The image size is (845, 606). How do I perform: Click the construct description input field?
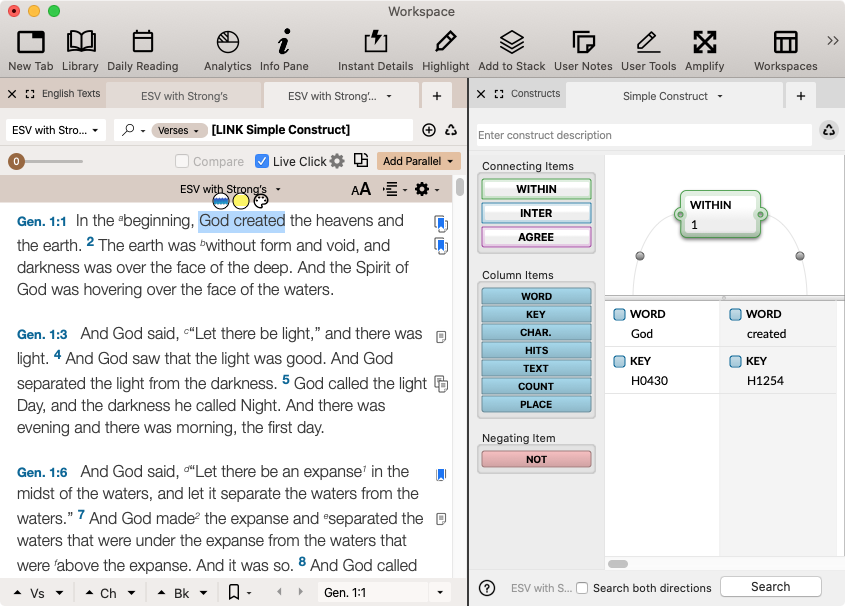point(643,135)
